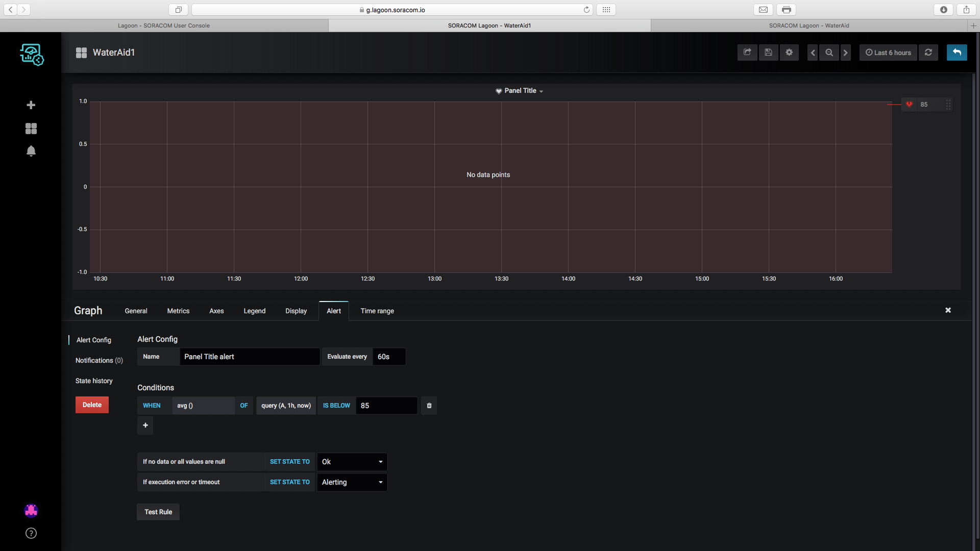Open dashboard settings gear icon
The width and height of the screenshot is (980, 551).
click(789, 53)
